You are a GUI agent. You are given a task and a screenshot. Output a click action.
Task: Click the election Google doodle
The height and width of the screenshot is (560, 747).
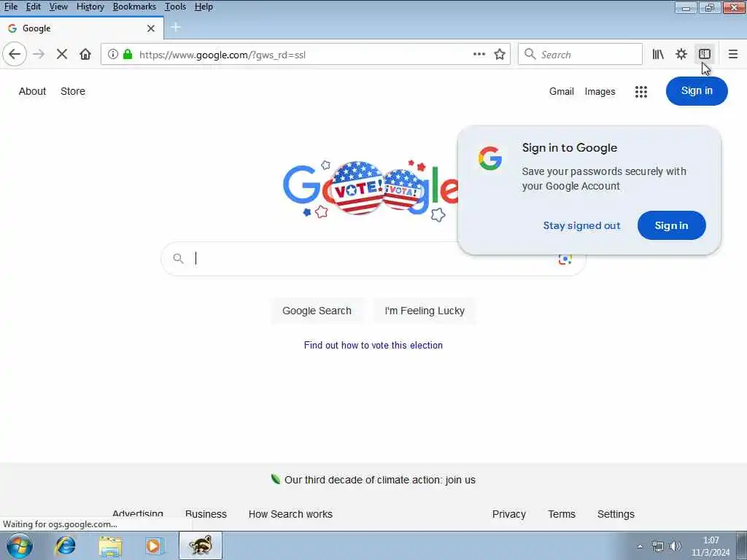click(x=371, y=190)
